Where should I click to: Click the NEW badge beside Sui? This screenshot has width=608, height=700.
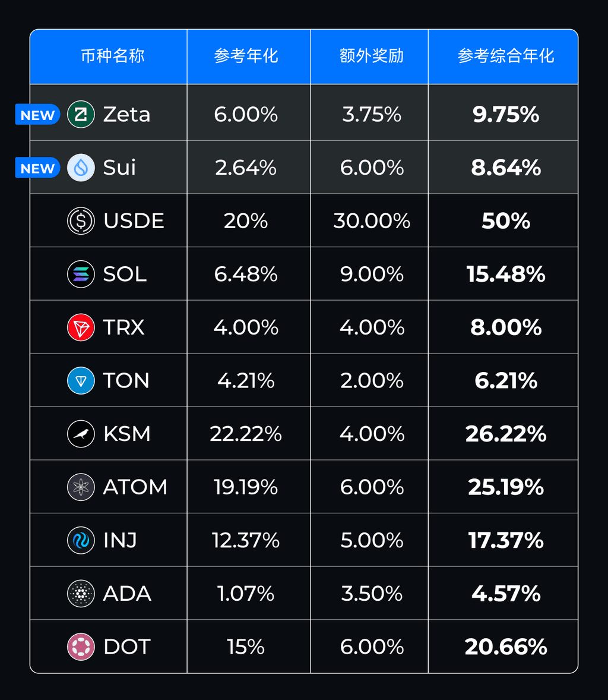37,168
